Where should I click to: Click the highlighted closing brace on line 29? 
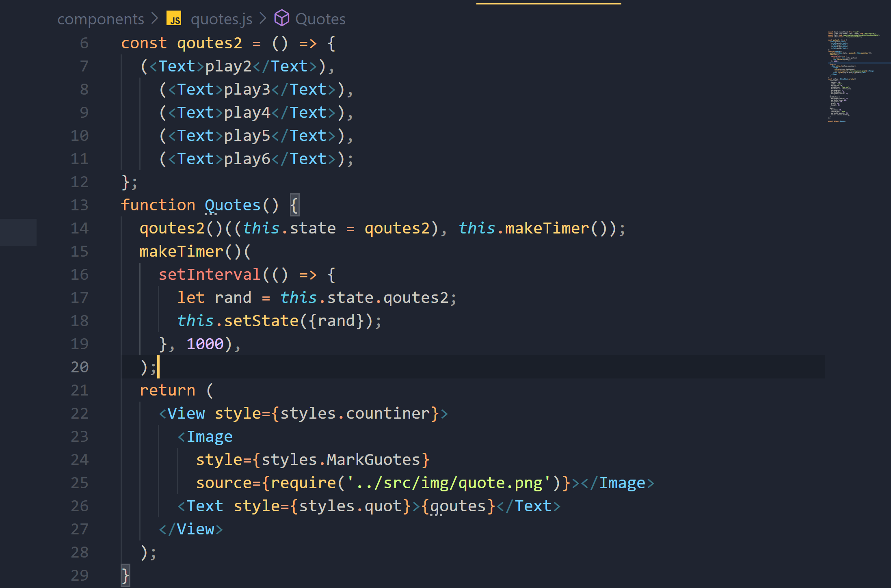click(125, 575)
